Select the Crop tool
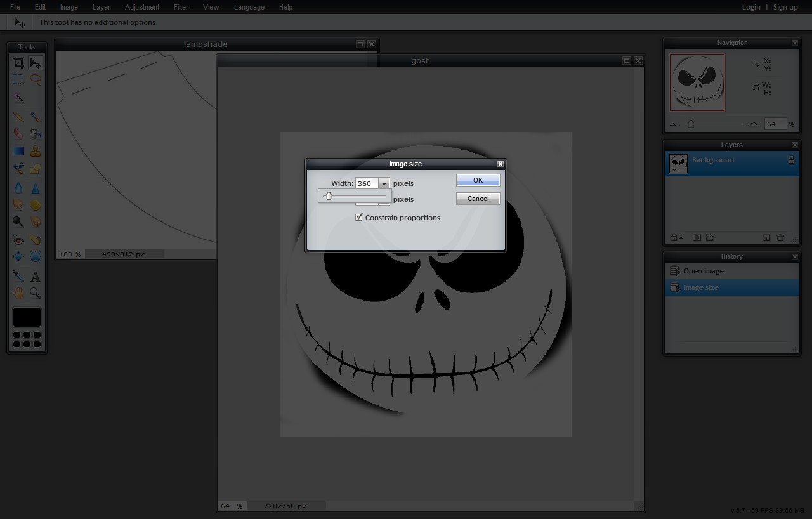812x519 pixels. pyautogui.click(x=18, y=62)
